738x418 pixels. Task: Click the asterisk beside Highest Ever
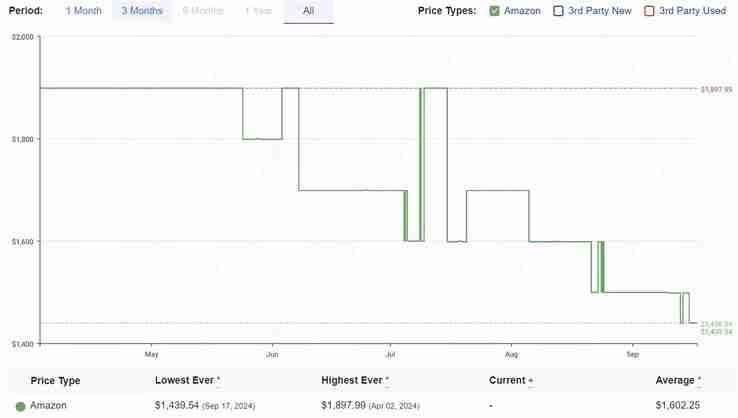point(387,379)
